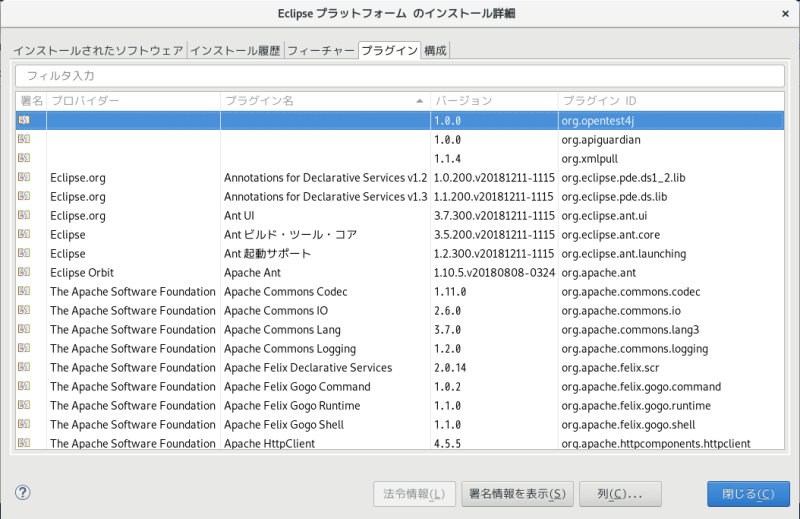Sort by the バージョン column header
This screenshot has width=800, height=519.
tap(492, 101)
